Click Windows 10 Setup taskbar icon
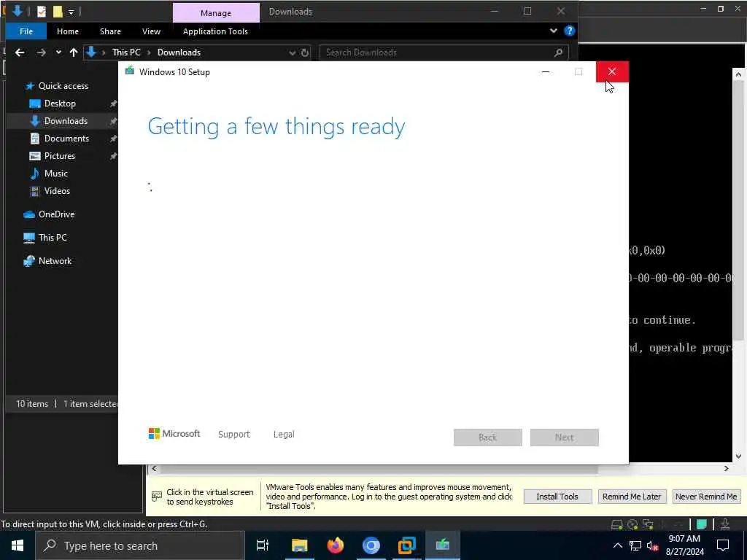This screenshot has height=560, width=747. (443, 545)
